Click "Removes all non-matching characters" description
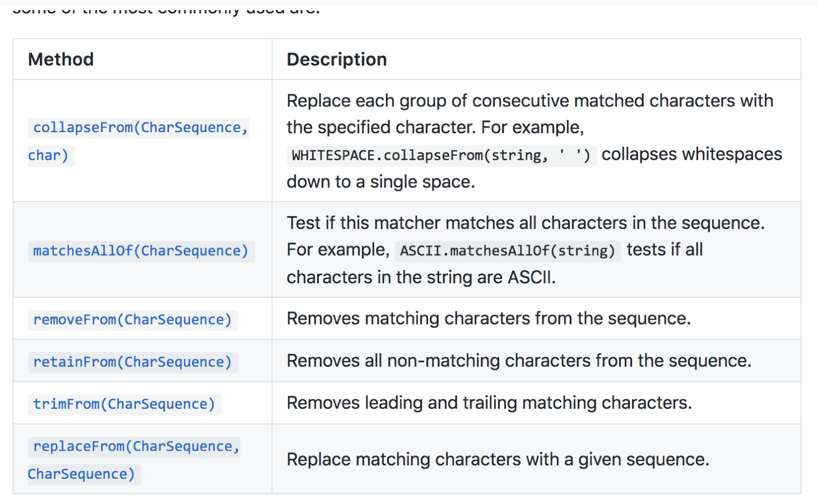The height and width of the screenshot is (504, 818). coord(519,361)
